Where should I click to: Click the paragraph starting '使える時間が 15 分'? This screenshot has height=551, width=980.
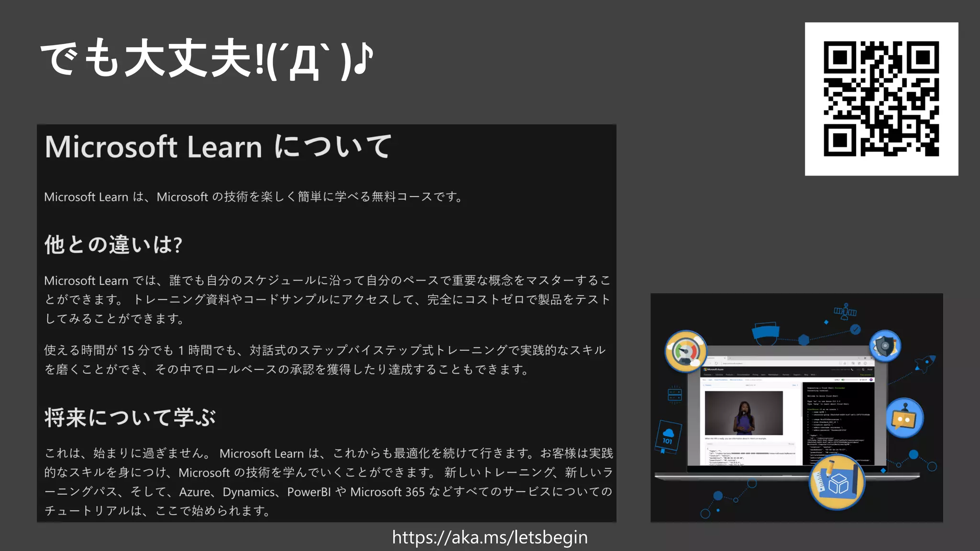click(325, 360)
